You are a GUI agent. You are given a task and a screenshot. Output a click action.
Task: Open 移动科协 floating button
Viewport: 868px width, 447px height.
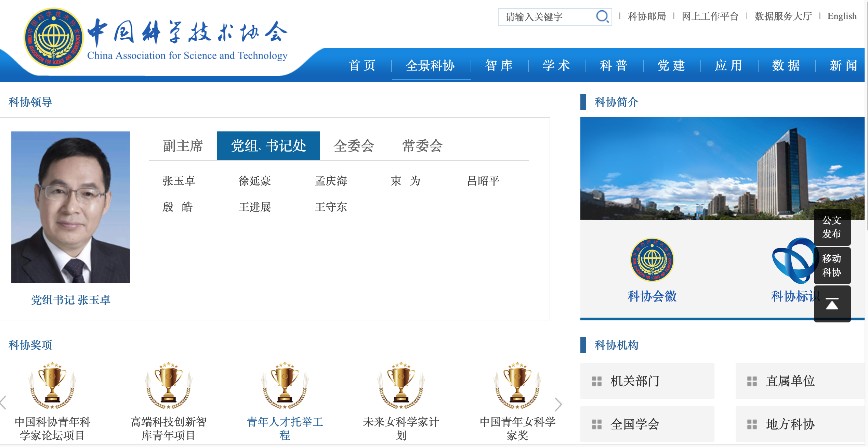[832, 266]
